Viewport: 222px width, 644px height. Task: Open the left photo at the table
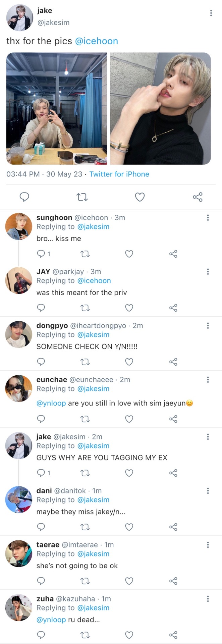point(57,108)
